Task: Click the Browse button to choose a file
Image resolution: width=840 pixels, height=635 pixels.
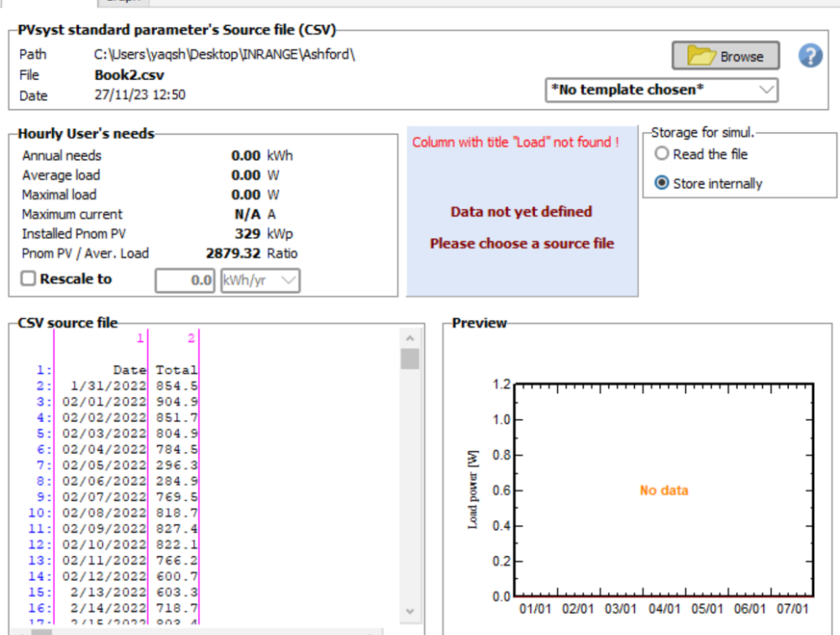Action: point(726,56)
